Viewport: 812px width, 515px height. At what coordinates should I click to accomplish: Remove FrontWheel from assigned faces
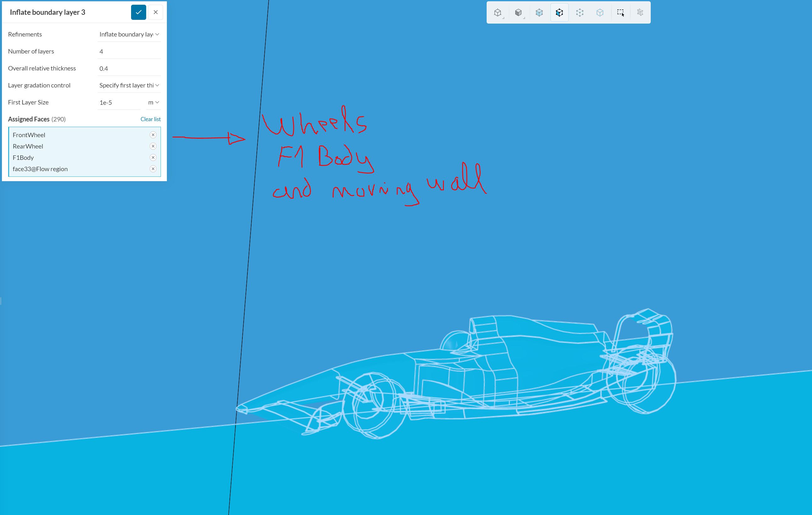[x=153, y=135]
